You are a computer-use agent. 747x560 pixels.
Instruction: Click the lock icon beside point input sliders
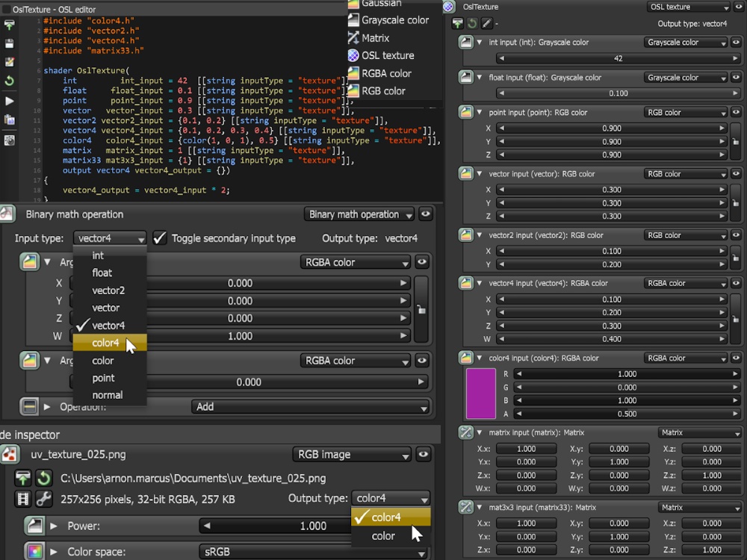(736, 141)
